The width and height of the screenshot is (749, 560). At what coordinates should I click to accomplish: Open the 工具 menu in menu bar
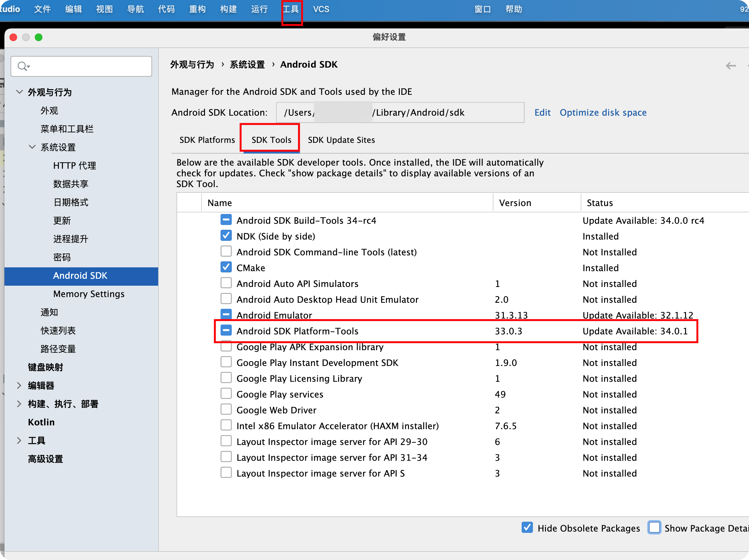tap(291, 9)
